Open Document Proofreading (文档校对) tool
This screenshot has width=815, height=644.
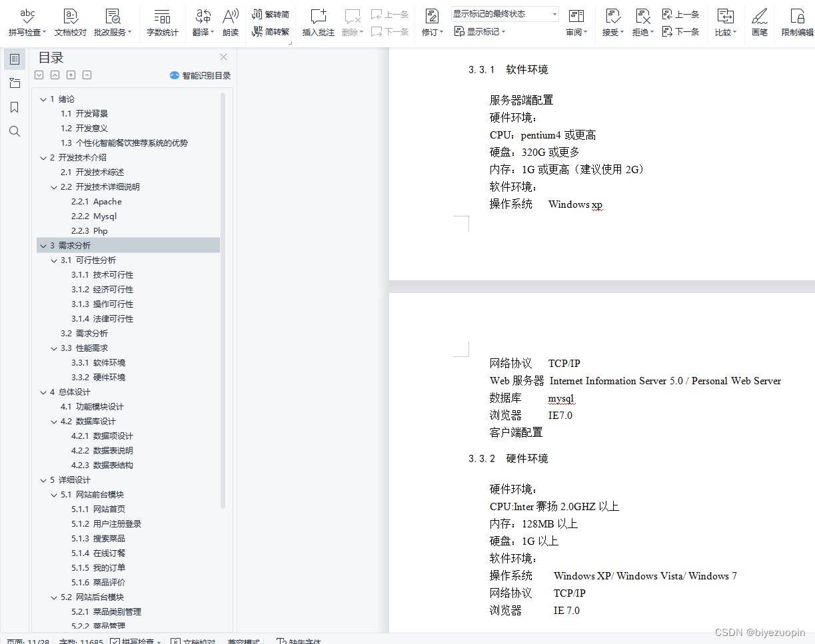coord(70,23)
